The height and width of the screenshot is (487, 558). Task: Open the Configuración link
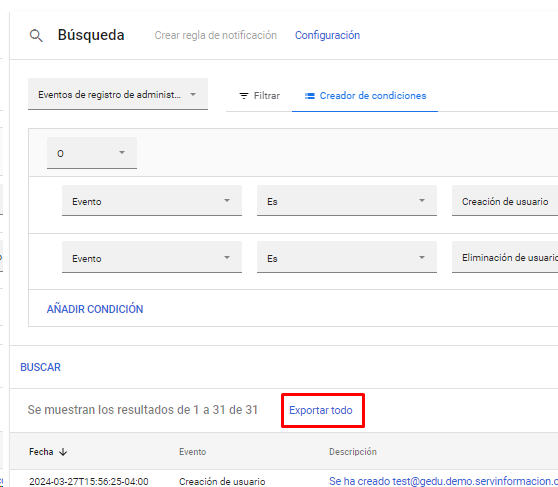click(x=327, y=35)
